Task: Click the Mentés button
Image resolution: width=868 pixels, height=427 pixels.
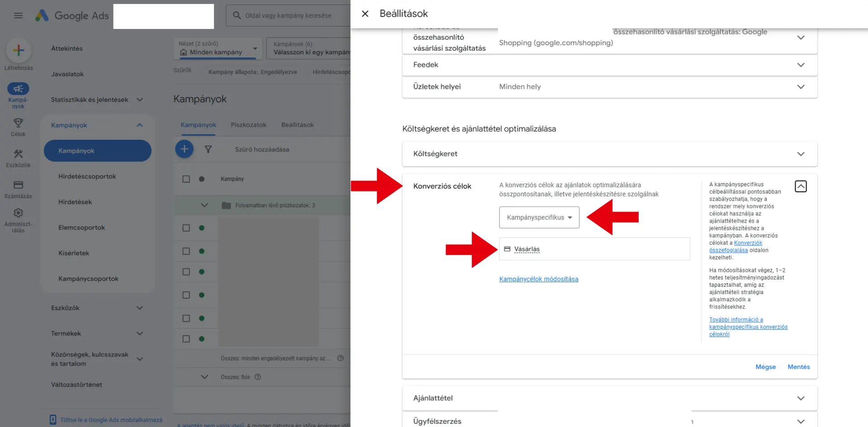Action: pos(798,367)
